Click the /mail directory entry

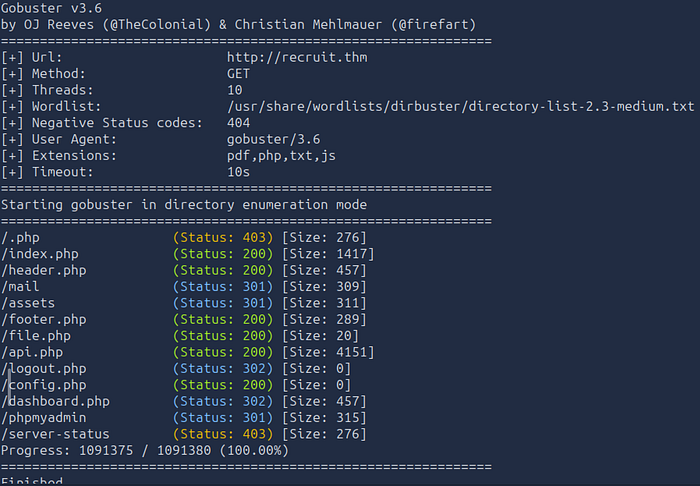[x=20, y=287]
